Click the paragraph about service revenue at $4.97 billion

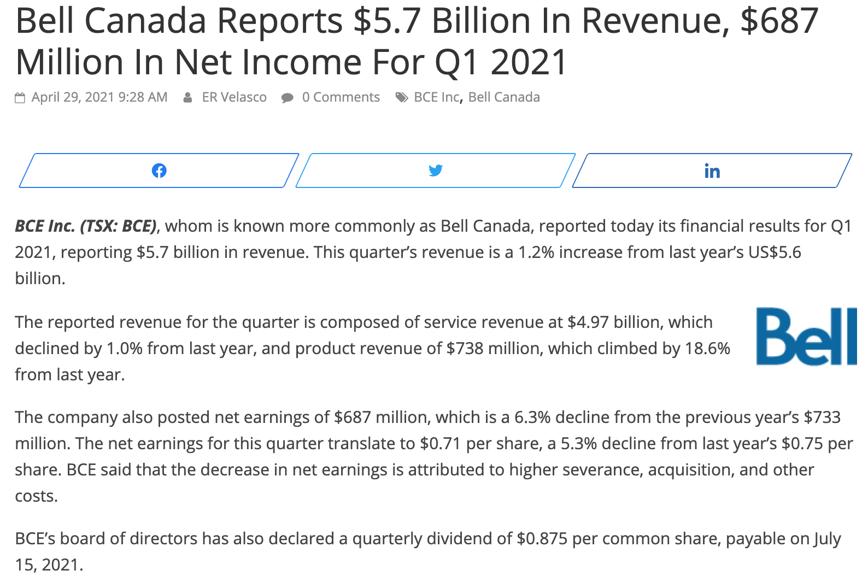[x=373, y=348]
